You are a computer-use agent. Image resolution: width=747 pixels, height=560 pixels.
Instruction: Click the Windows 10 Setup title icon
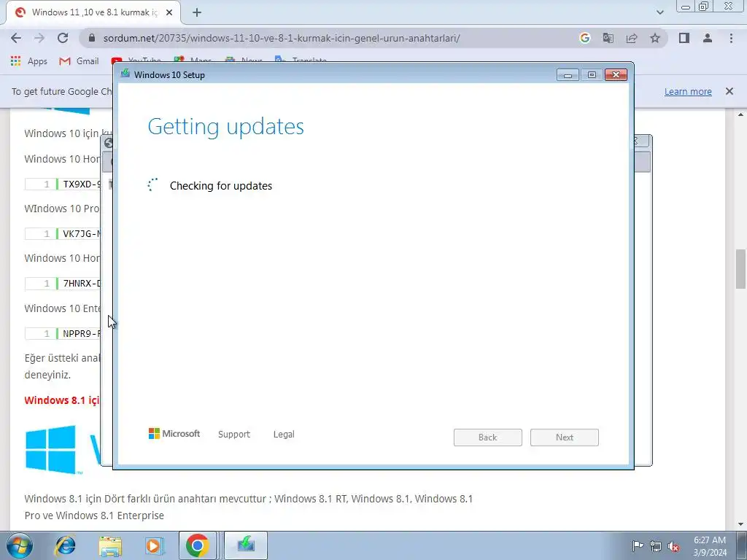click(125, 74)
